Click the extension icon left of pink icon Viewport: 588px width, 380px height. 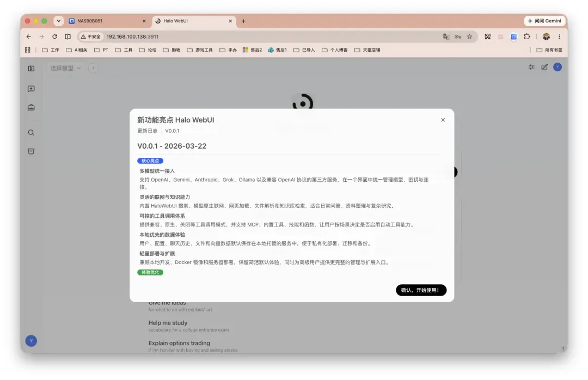[487, 37]
